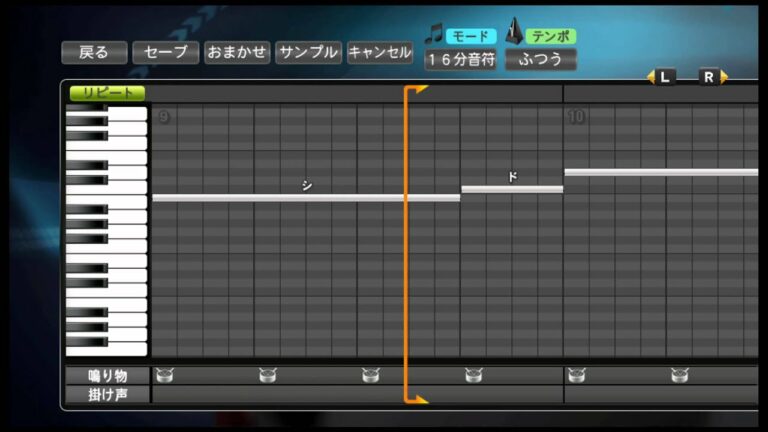Select the first drum icon in 鳴り物 row
This screenshot has height=432, width=768.
pyautogui.click(x=164, y=376)
